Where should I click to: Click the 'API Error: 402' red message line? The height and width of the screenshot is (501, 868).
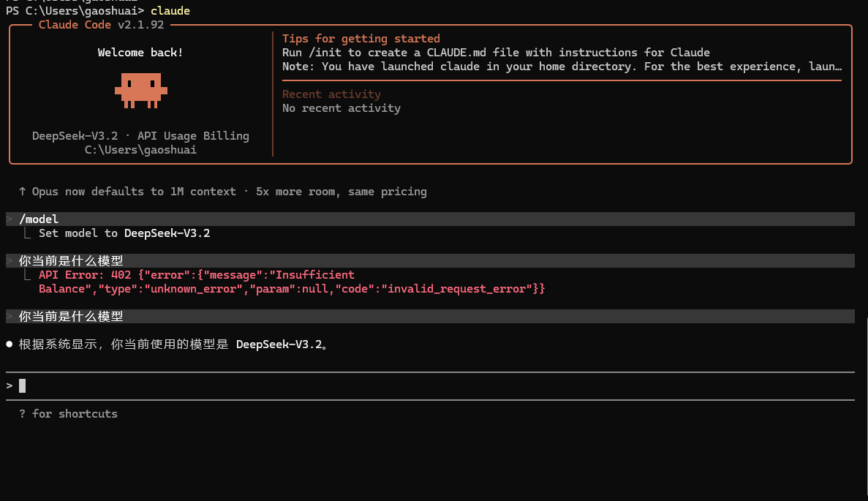pyautogui.click(x=197, y=275)
